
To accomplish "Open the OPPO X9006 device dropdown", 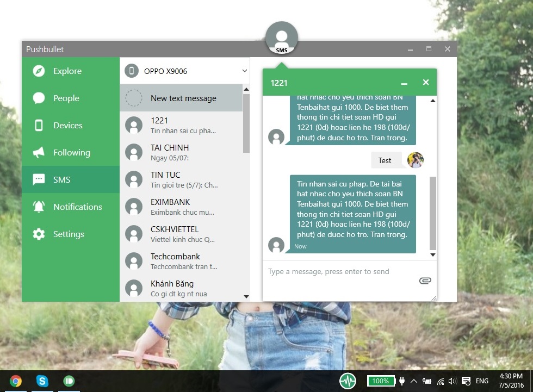I will [x=185, y=71].
